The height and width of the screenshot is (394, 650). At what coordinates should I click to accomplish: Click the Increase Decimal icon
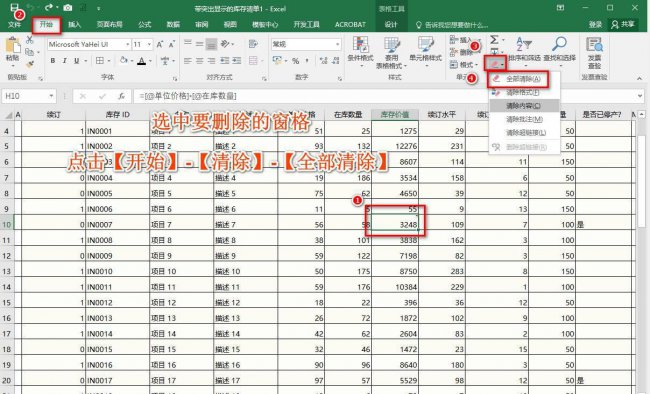coord(324,61)
